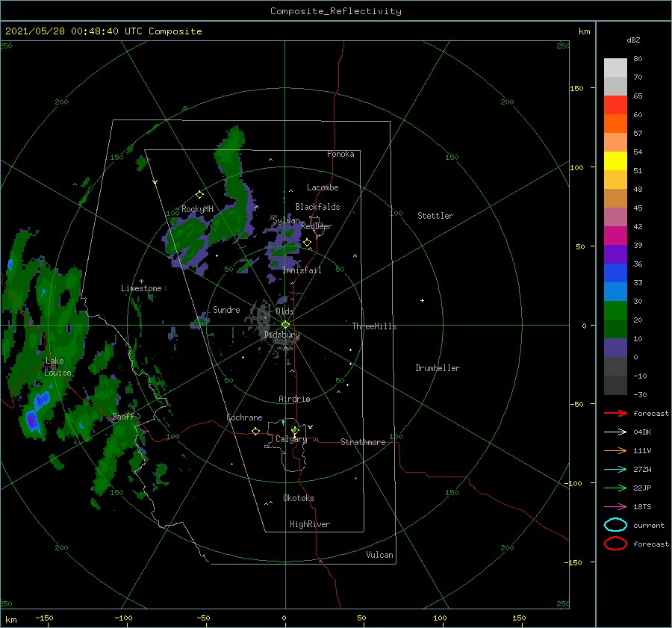Click the yellow radar-center diamond near Olds
672x628 pixels.
click(285, 325)
